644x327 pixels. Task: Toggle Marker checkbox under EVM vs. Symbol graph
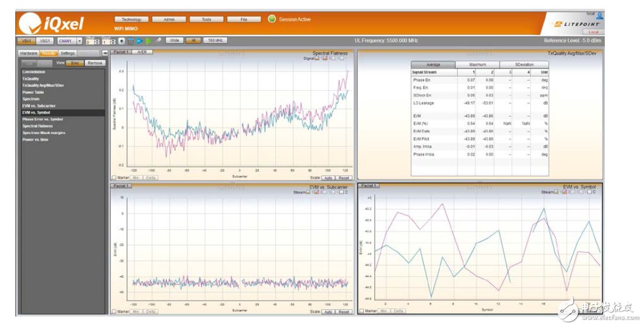(x=362, y=311)
